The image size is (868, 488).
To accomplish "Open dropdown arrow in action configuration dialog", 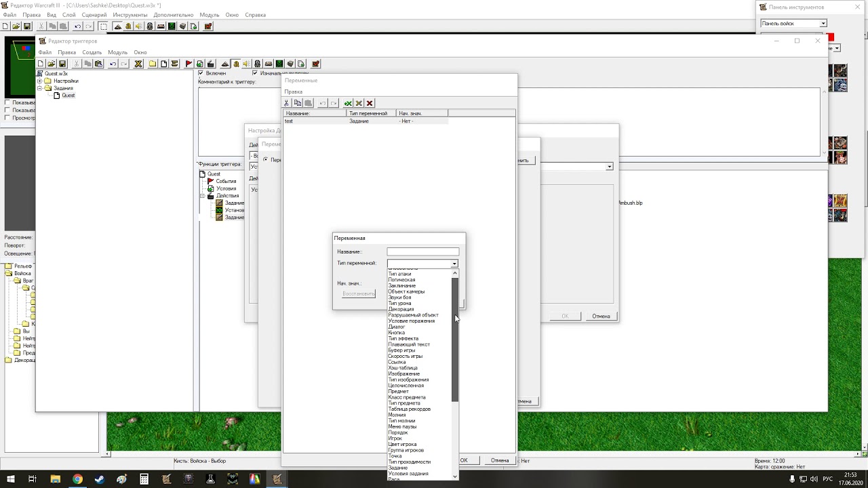I will click(x=610, y=167).
